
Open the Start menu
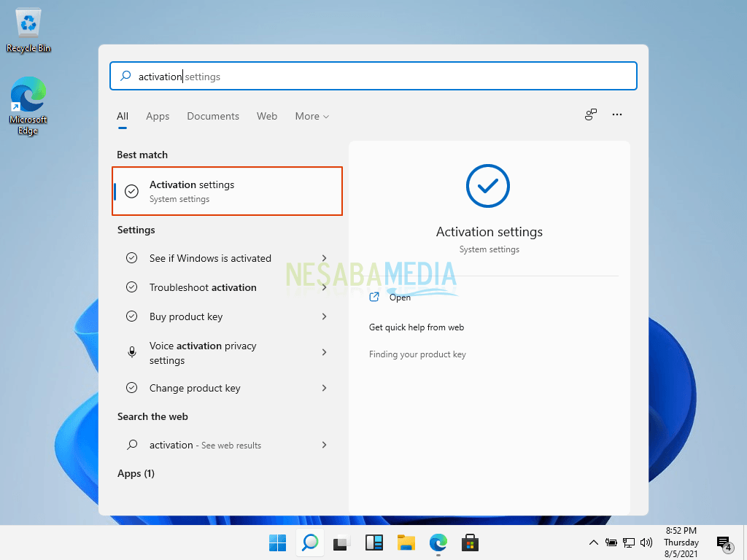tap(277, 542)
